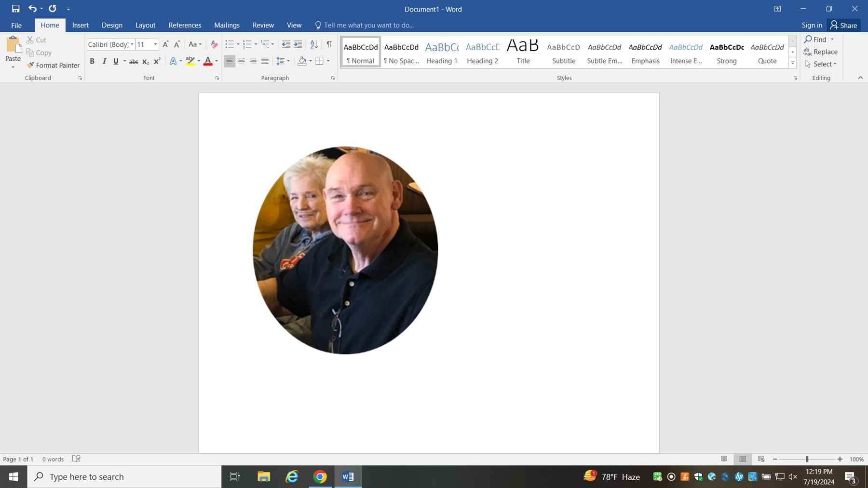Viewport: 868px width, 488px height.
Task: Expand the Styles gallery more arrow
Action: (792, 63)
